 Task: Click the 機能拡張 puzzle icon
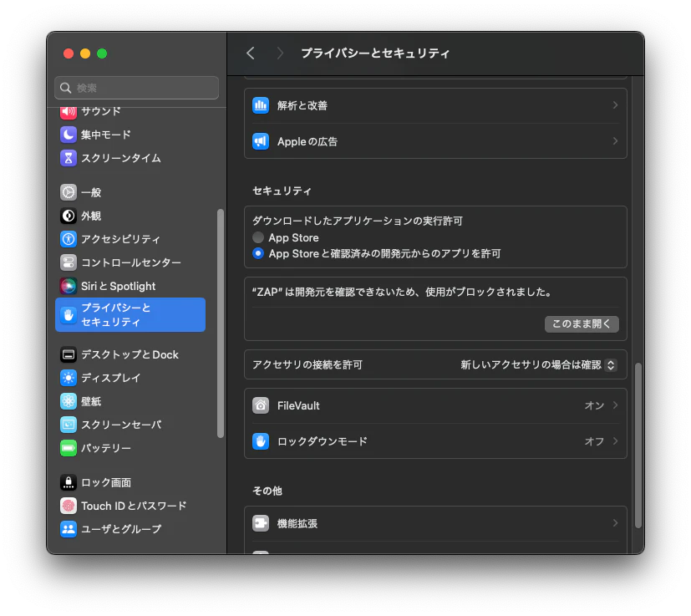261,523
